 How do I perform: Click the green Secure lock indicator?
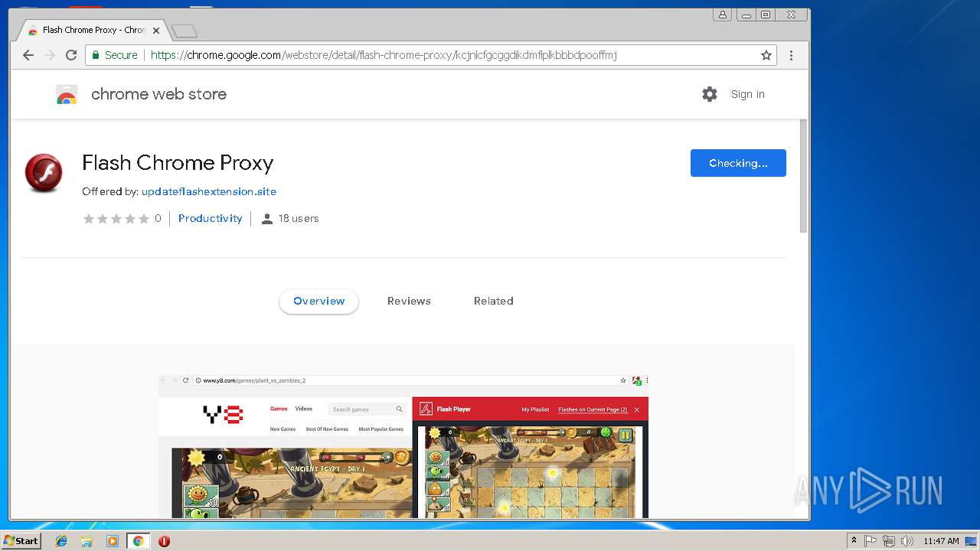[x=114, y=55]
